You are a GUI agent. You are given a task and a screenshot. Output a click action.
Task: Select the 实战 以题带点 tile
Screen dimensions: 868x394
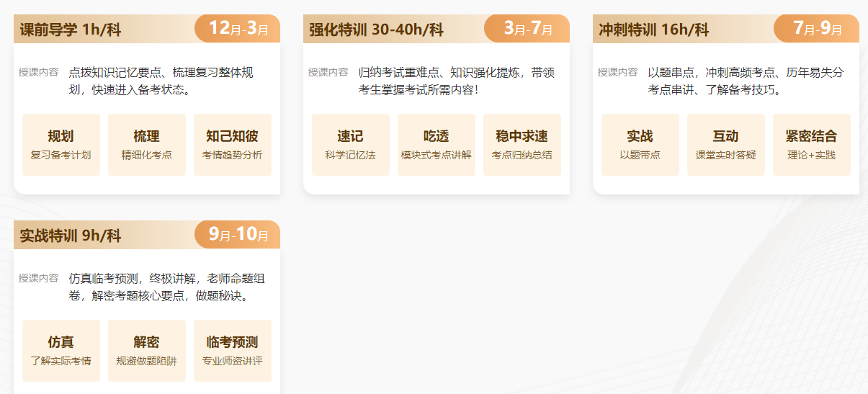pyautogui.click(x=640, y=145)
